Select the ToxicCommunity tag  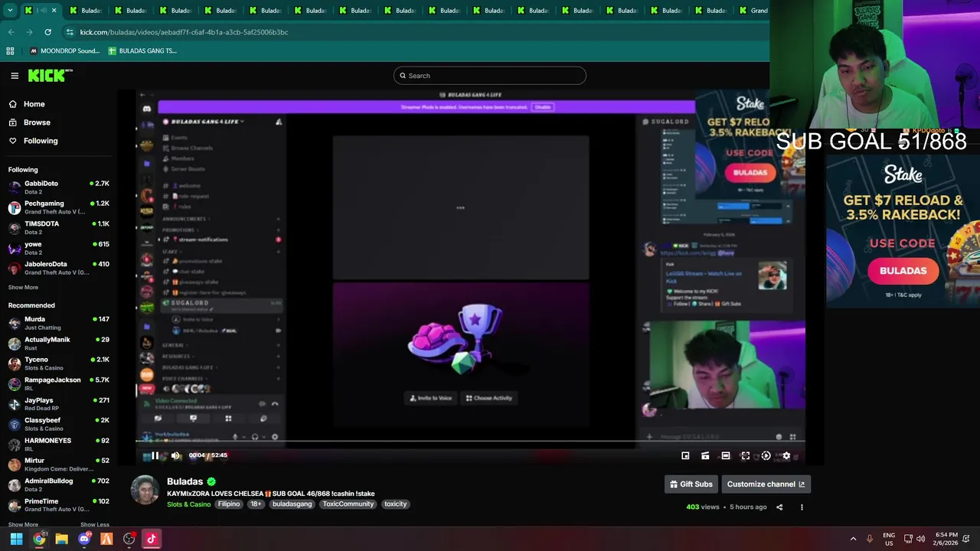(348, 504)
